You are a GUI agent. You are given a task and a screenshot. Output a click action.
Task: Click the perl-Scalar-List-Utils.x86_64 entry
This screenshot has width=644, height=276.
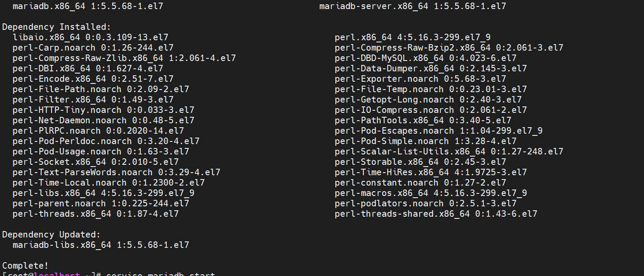point(449,151)
